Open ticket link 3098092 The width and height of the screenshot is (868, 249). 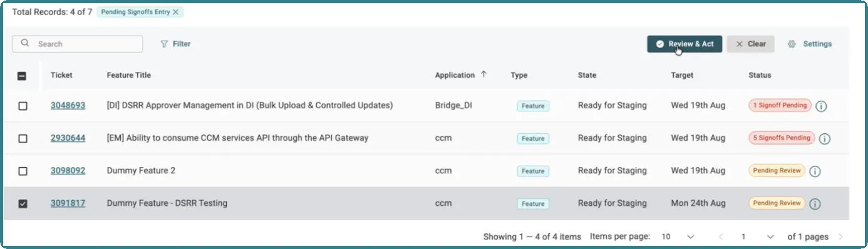pos(68,170)
